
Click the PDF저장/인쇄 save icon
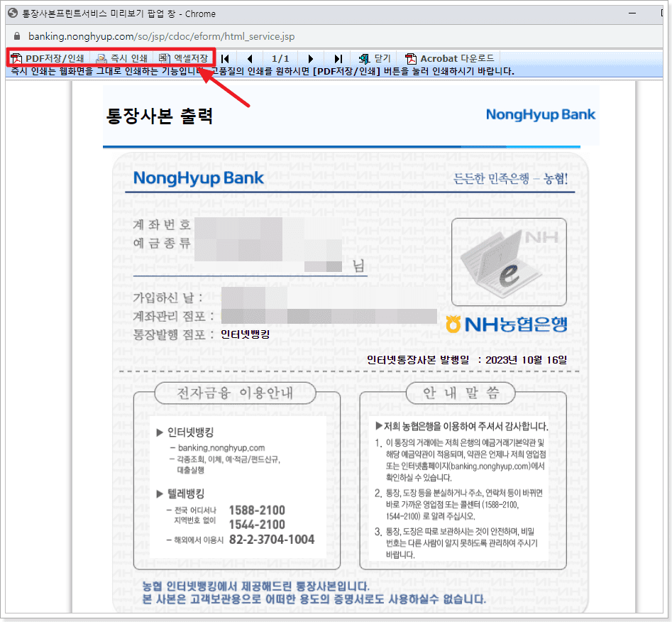pyautogui.click(x=16, y=58)
